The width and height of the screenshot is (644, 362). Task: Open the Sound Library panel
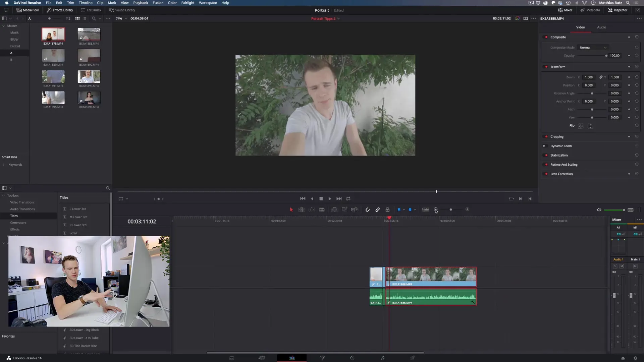pyautogui.click(x=122, y=10)
